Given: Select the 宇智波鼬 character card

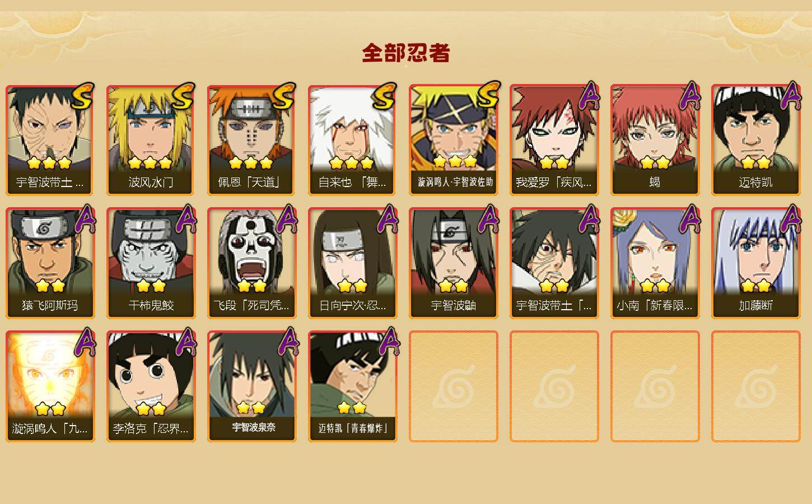Looking at the screenshot, I should (453, 263).
